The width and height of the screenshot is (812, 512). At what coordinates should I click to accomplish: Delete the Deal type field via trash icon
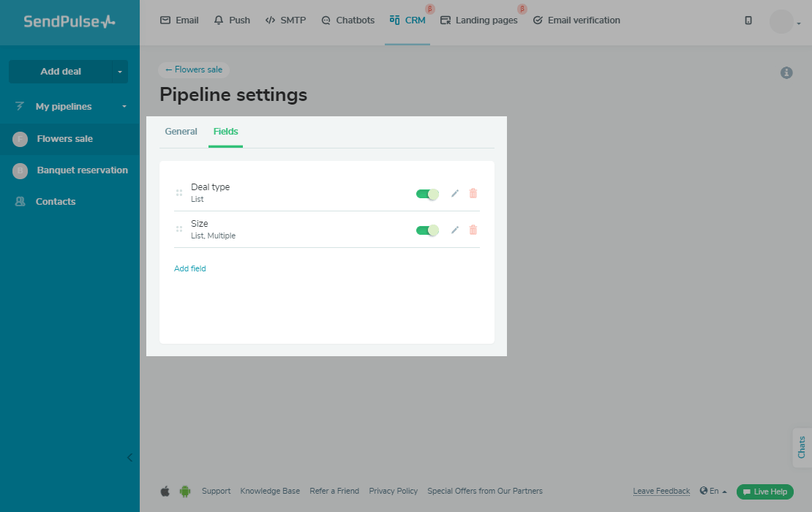click(x=473, y=193)
